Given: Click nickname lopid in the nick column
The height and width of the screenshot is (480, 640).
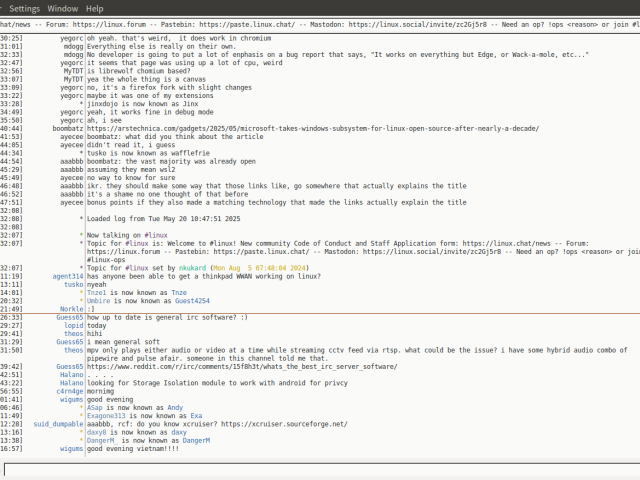Looking at the screenshot, I should pyautogui.click(x=73, y=325).
